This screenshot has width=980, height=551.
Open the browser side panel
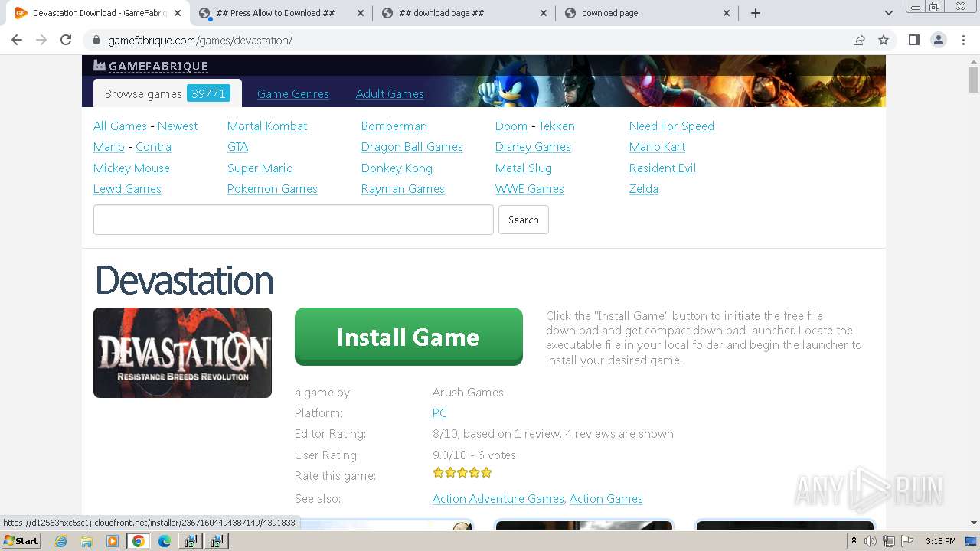(x=913, y=40)
